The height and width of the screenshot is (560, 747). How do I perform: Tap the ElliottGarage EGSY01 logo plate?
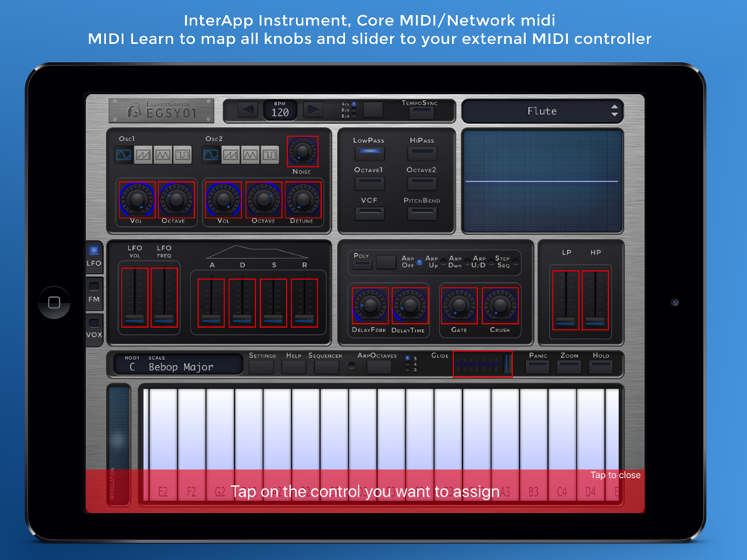(x=161, y=111)
